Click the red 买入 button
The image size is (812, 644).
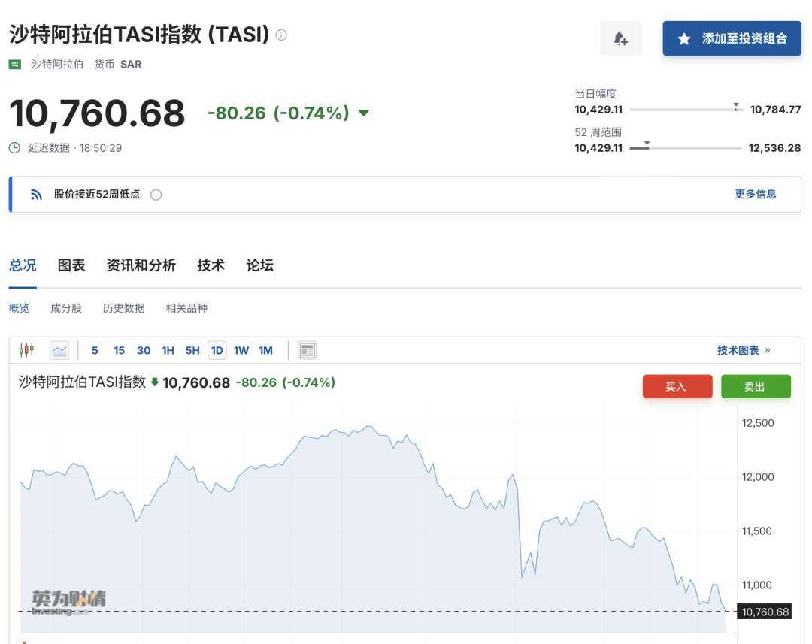click(677, 386)
